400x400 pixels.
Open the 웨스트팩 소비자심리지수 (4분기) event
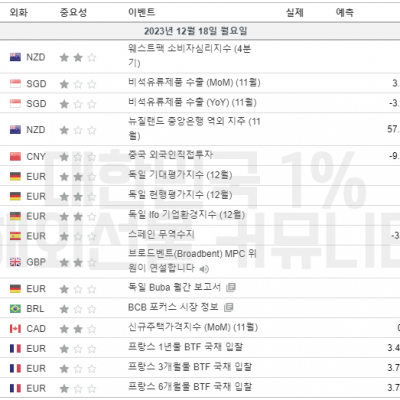pyautogui.click(x=189, y=56)
